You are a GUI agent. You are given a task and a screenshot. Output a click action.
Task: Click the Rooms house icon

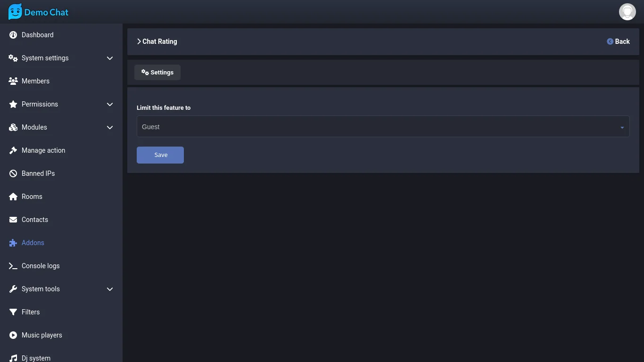coord(13,197)
